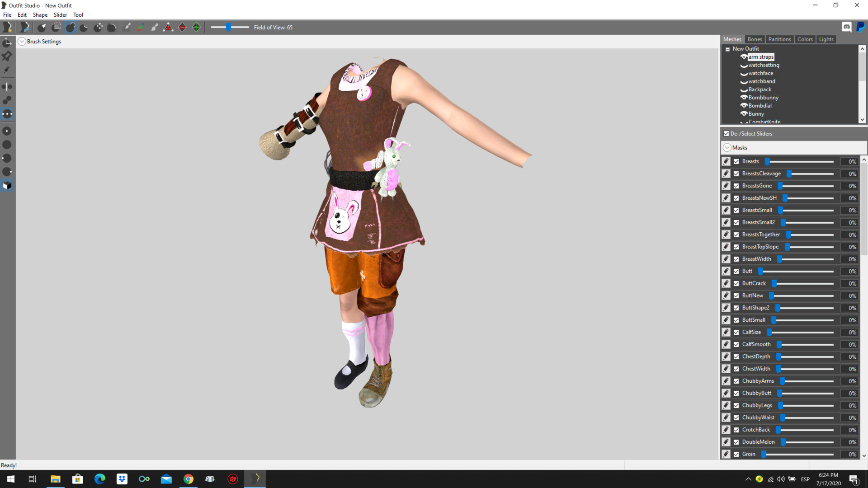The image size is (868, 488).
Task: Click the BreastWidth percentage value field
Action: click(x=849, y=259)
